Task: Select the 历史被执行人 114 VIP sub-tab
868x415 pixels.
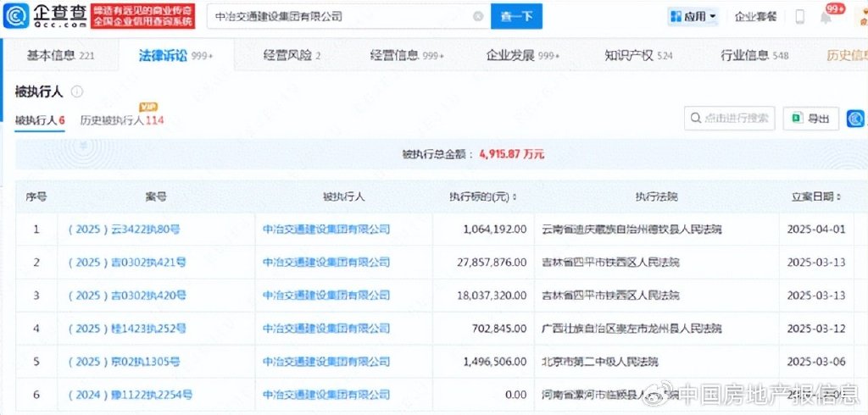Action: (122, 120)
